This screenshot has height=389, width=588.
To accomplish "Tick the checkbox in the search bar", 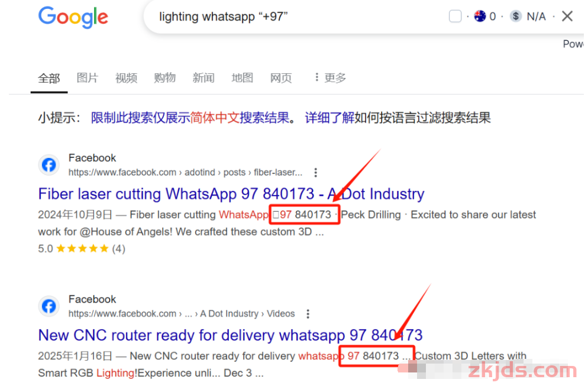I will coord(455,16).
